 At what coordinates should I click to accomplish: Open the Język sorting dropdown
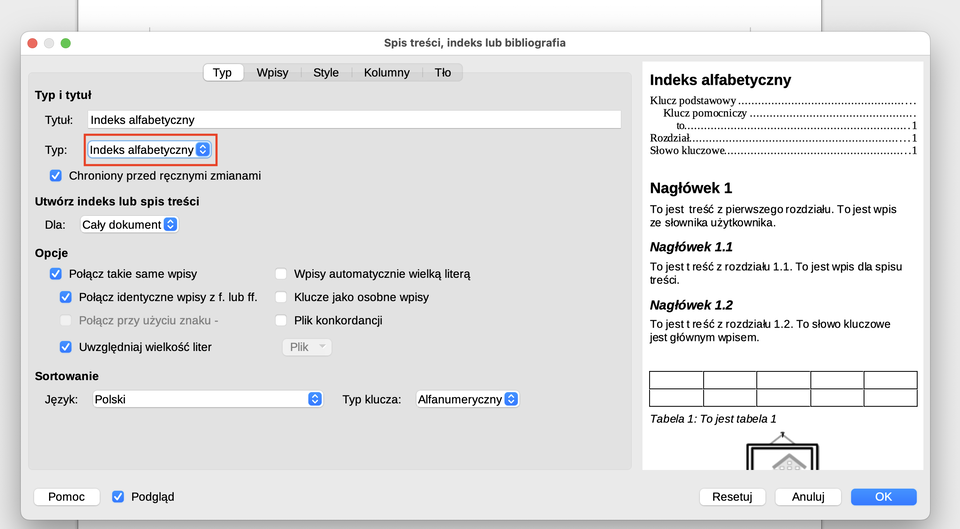[206, 399]
